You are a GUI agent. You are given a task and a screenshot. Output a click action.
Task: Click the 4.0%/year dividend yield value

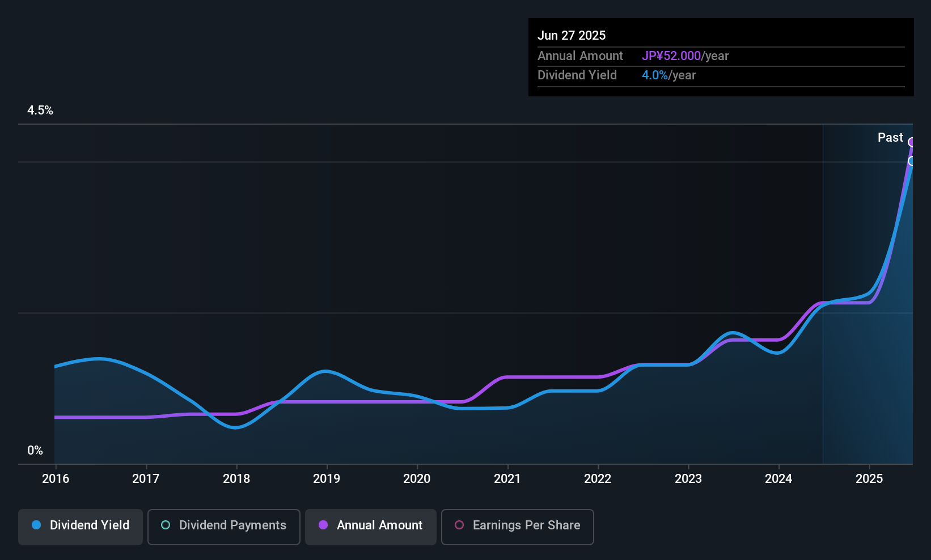[x=668, y=75]
